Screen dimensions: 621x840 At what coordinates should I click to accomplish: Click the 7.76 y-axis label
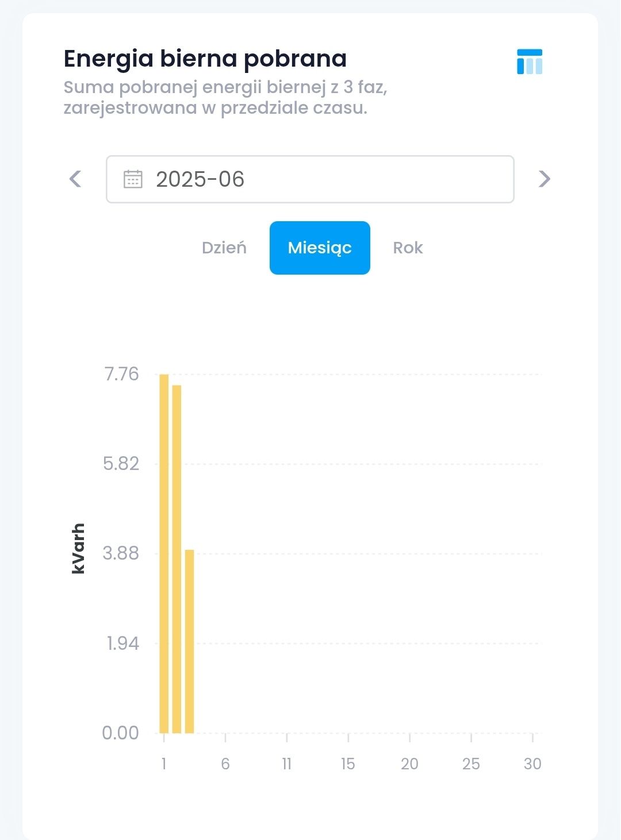pyautogui.click(x=121, y=374)
